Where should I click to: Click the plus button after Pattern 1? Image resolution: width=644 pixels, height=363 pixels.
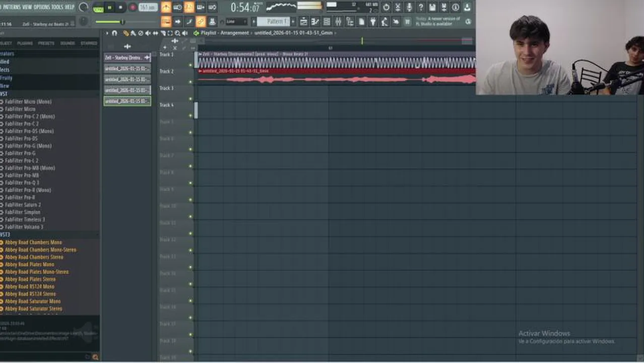click(x=293, y=22)
